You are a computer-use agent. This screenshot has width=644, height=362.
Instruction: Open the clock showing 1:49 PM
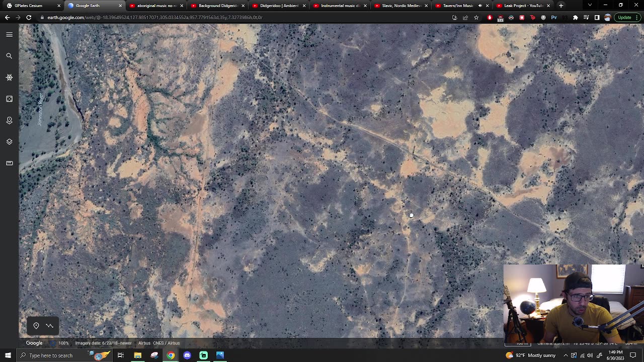pyautogui.click(x=615, y=355)
